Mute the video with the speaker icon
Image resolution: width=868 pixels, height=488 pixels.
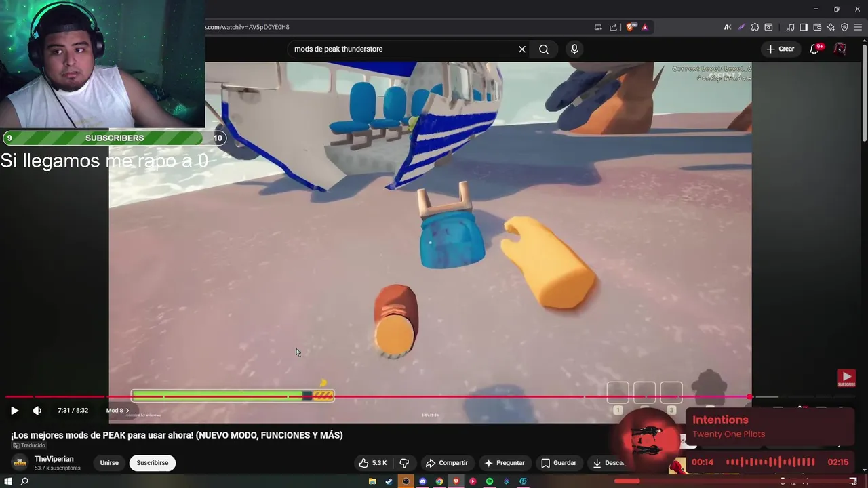[37, 411]
